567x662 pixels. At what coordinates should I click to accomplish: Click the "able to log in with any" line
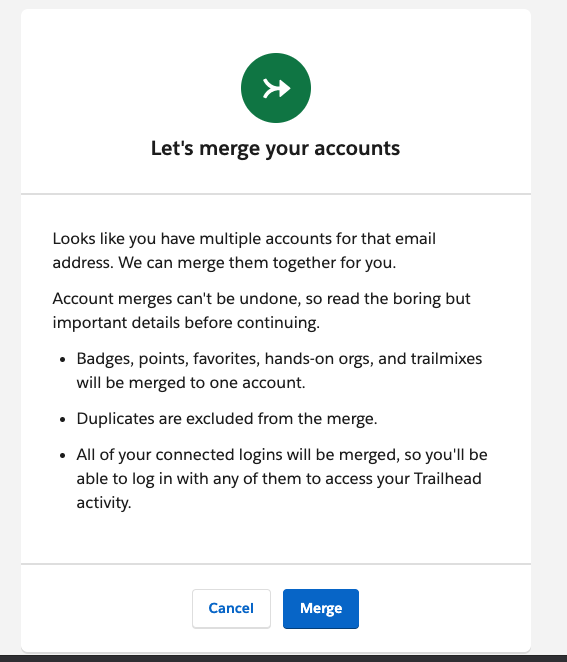click(279, 479)
